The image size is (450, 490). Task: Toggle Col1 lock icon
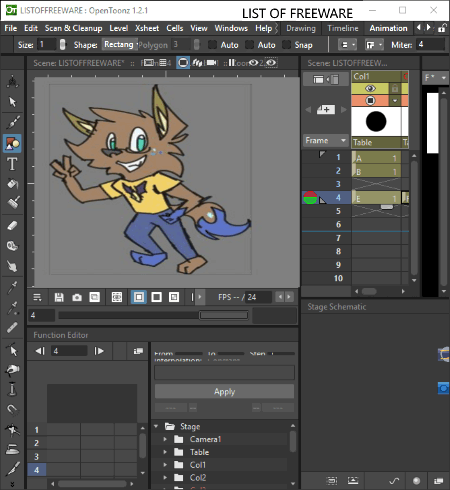(x=395, y=88)
